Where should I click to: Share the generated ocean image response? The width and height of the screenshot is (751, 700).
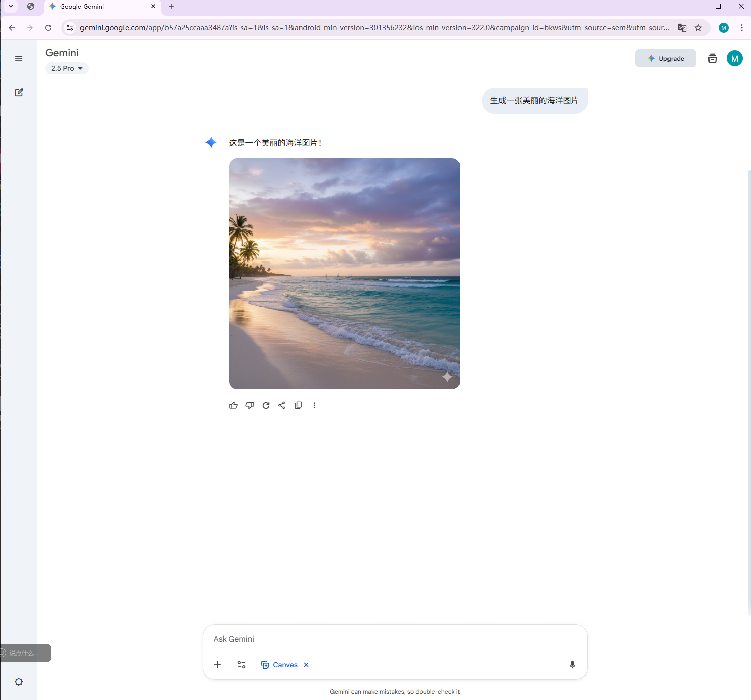click(282, 405)
